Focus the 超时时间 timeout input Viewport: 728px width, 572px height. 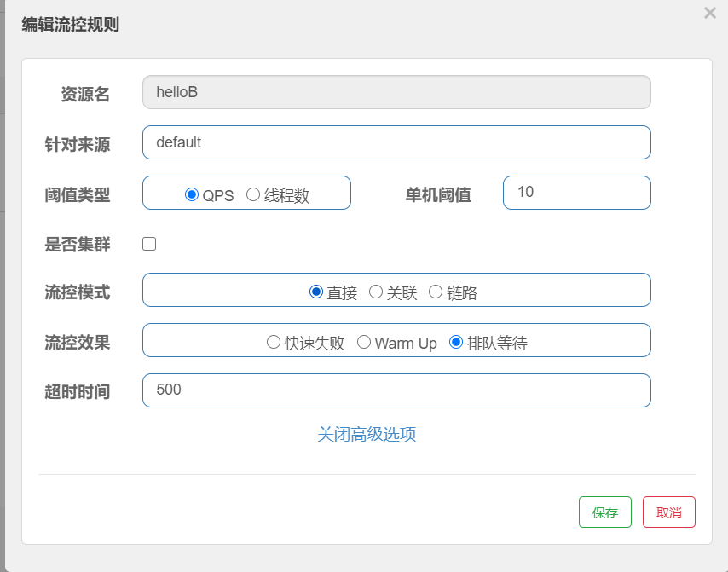click(x=396, y=390)
